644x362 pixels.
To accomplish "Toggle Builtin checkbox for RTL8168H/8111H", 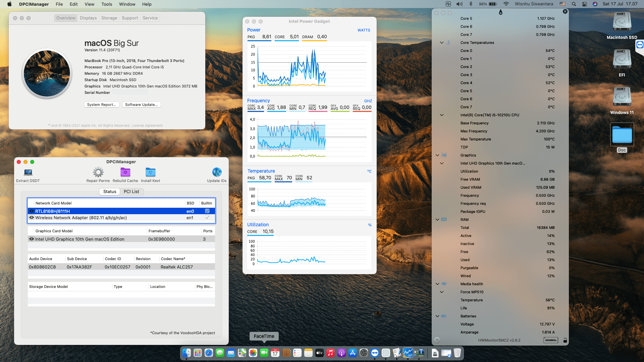I will 207,211.
